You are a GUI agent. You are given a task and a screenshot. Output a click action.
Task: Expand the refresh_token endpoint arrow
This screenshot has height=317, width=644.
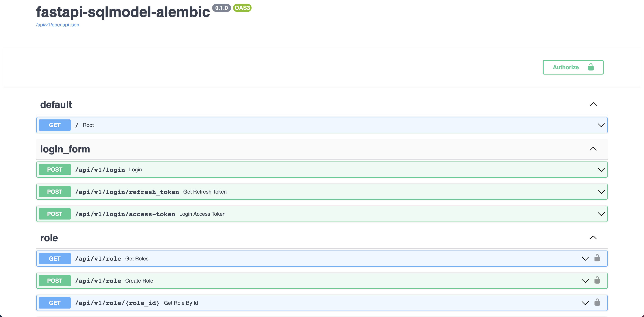coord(601,192)
